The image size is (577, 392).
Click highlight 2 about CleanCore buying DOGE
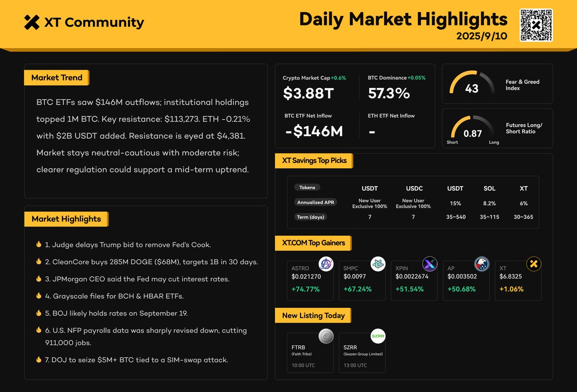pyautogui.click(x=151, y=262)
